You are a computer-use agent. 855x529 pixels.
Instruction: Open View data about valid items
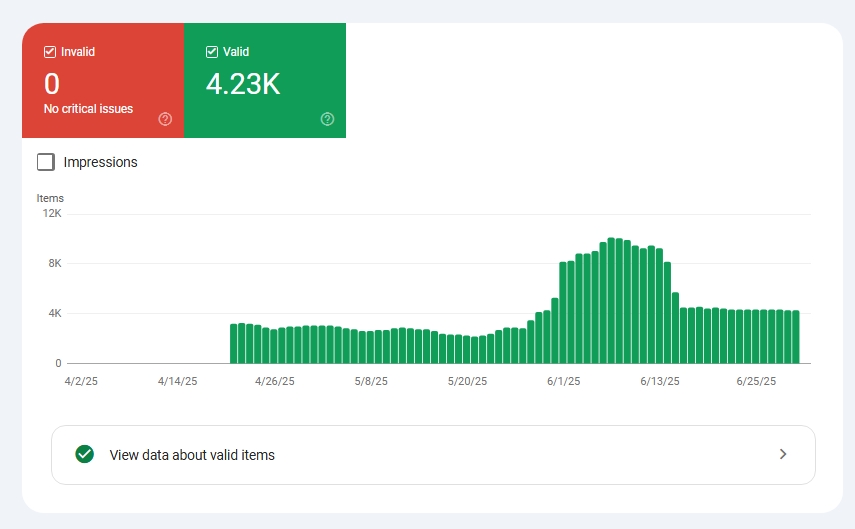tap(433, 455)
